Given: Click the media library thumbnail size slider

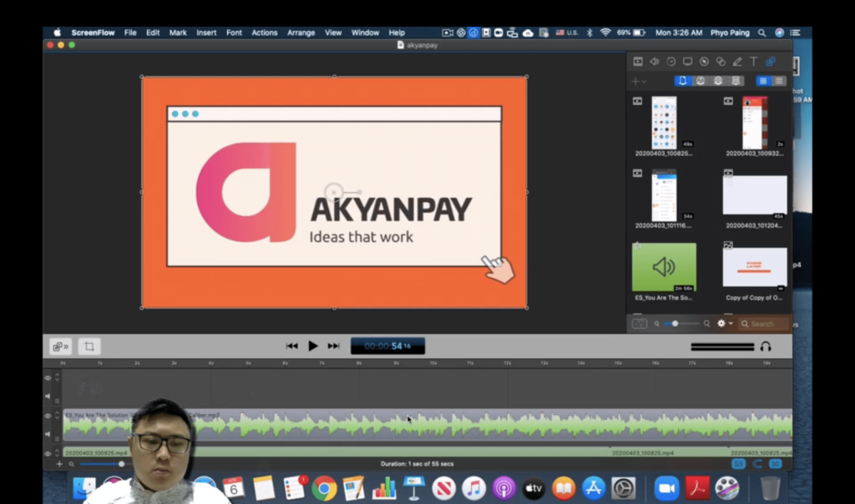Looking at the screenshot, I should tap(675, 324).
